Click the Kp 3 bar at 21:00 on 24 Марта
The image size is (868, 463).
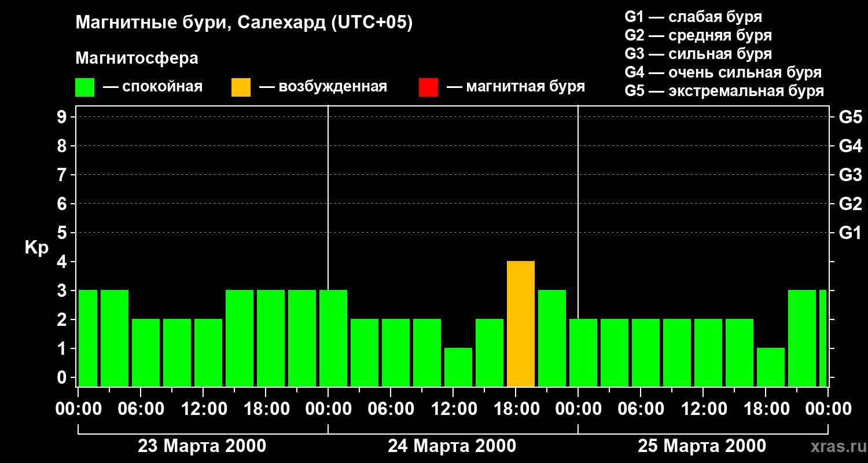552,339
